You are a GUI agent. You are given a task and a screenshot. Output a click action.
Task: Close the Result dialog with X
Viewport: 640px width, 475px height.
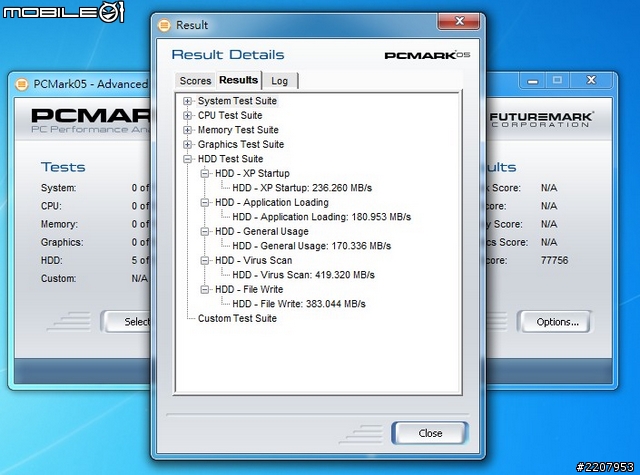[459, 21]
